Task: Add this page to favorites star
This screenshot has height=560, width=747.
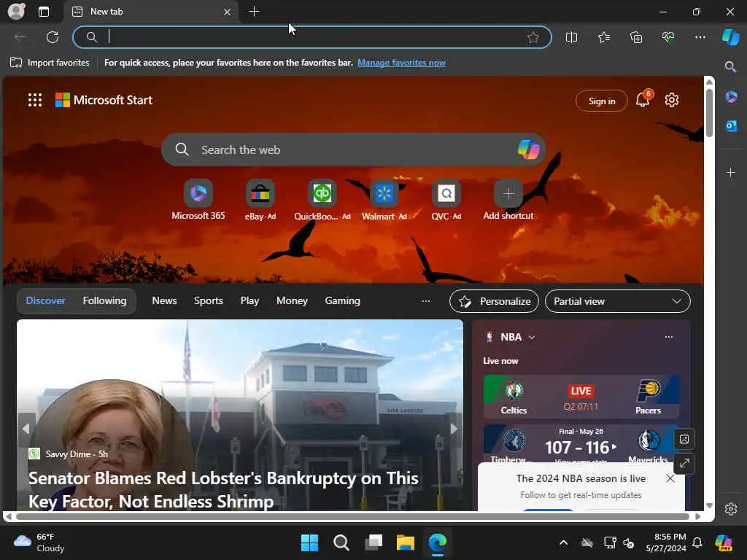Action: 533,37
